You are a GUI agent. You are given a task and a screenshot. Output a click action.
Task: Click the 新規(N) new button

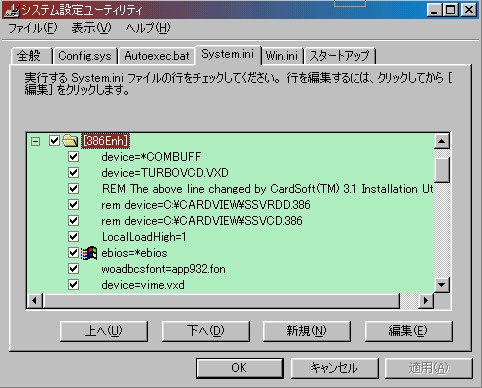[x=306, y=331]
